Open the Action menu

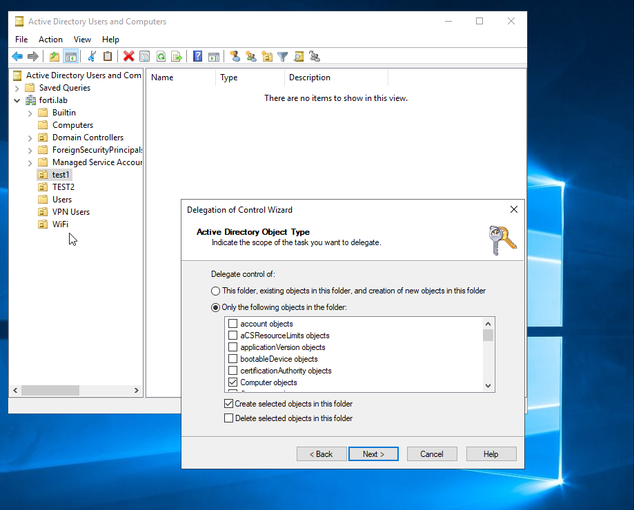click(50, 39)
